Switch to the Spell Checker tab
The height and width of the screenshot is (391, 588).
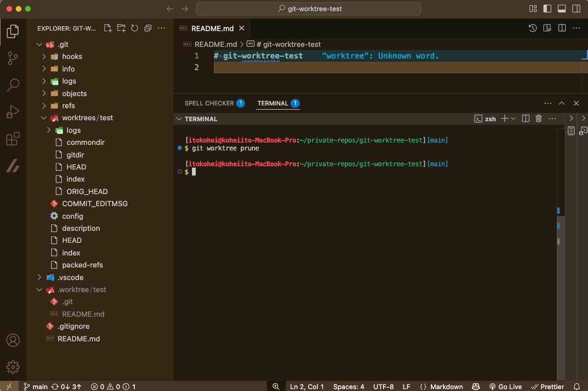click(209, 103)
